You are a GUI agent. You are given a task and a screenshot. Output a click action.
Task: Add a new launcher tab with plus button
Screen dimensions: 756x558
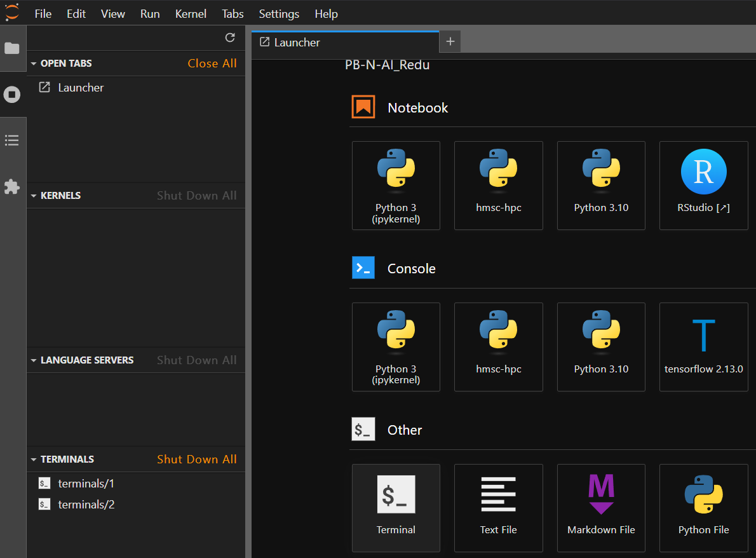(450, 42)
